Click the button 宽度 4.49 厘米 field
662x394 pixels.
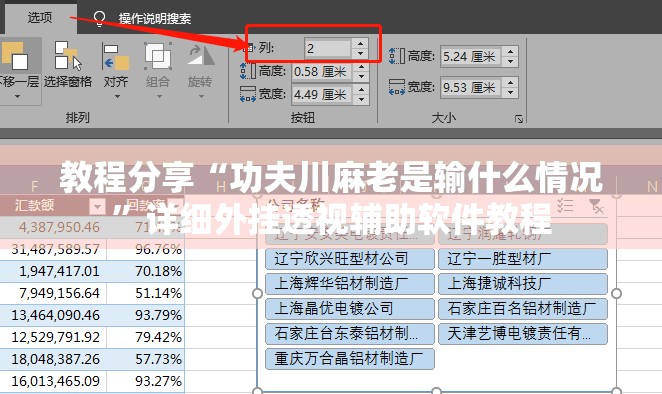click(x=321, y=94)
